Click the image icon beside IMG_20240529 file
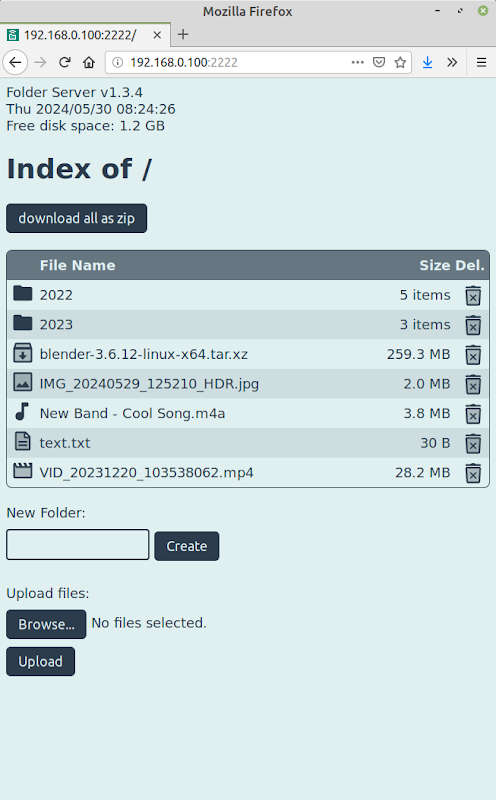Viewport: 496px width, 800px height. coord(22,382)
